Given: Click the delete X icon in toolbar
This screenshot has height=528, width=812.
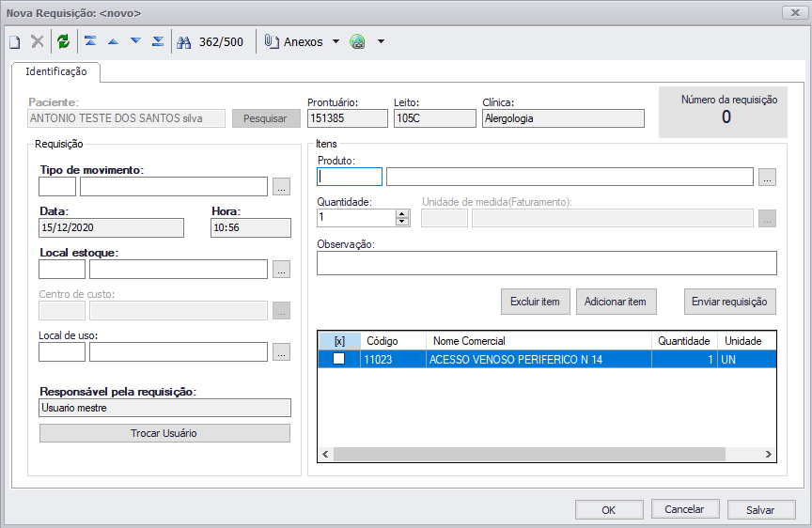Looking at the screenshot, I should [38, 41].
